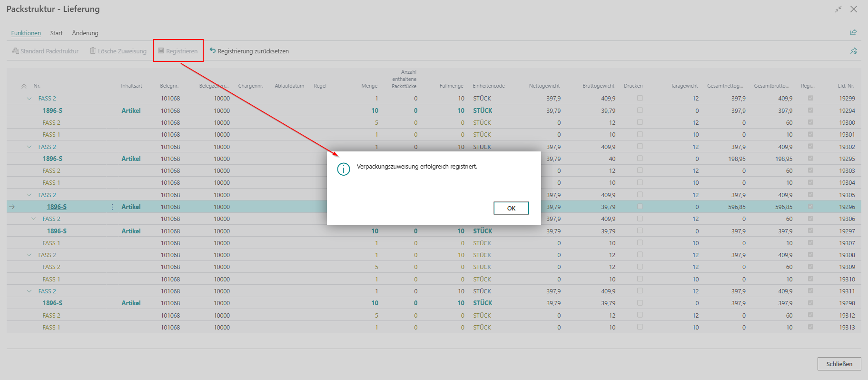Toggle registered checkbox in row 19300
Screen dimensions: 868x380
tap(810, 122)
